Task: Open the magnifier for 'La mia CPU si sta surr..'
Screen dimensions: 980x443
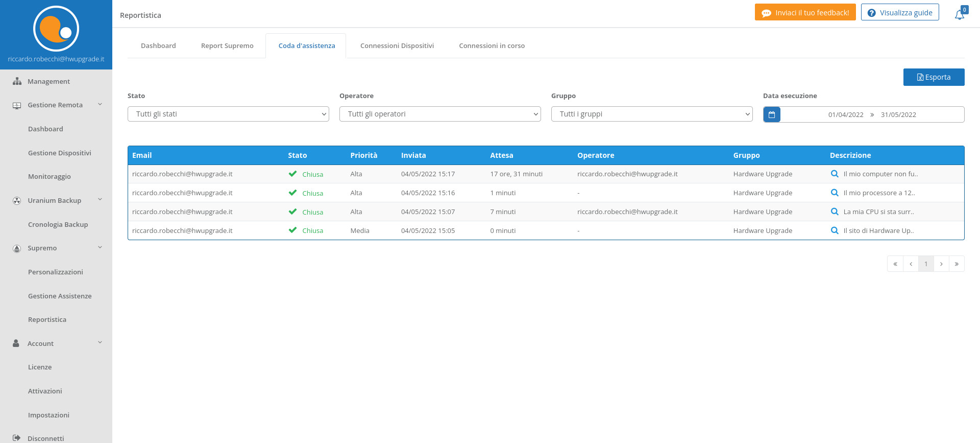Action: click(x=835, y=212)
